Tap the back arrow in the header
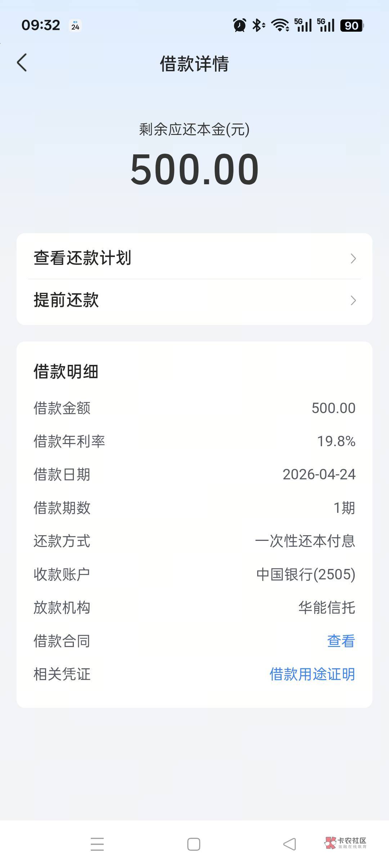Image resolution: width=389 pixels, height=868 pixels. click(22, 63)
